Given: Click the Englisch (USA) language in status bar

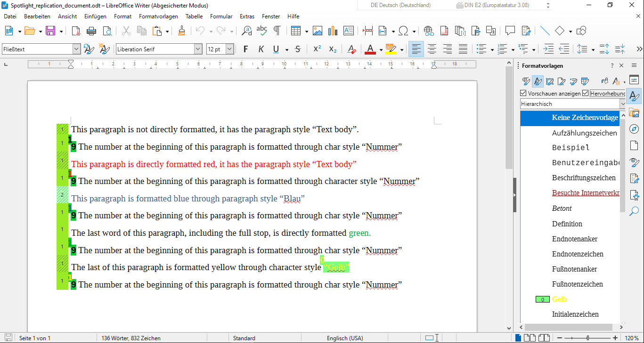Looking at the screenshot, I should point(345,338).
